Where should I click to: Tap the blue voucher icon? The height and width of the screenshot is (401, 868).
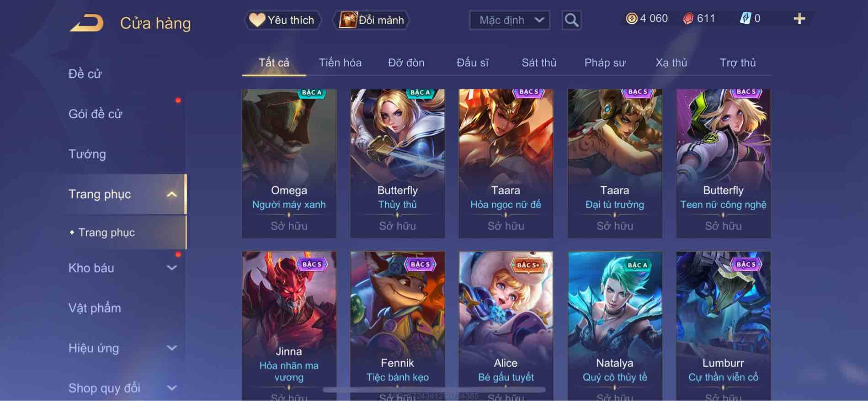point(746,18)
